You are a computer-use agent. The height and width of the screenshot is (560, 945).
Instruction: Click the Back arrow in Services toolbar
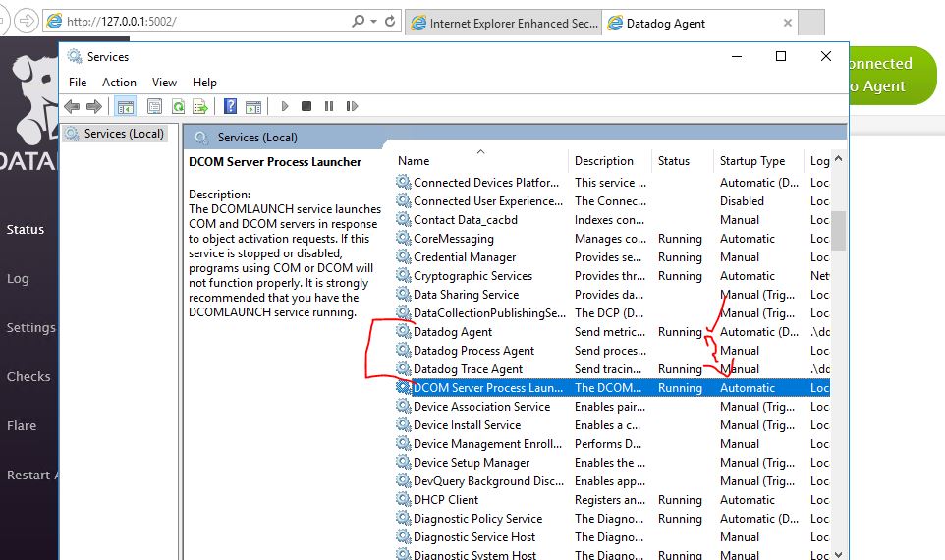[x=72, y=106]
